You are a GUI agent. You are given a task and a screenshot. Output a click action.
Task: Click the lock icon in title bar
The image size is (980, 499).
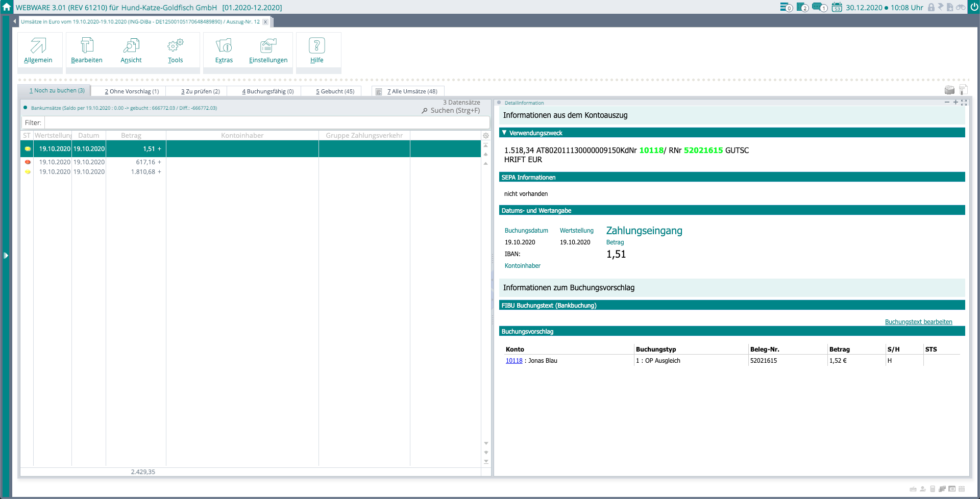point(931,7)
